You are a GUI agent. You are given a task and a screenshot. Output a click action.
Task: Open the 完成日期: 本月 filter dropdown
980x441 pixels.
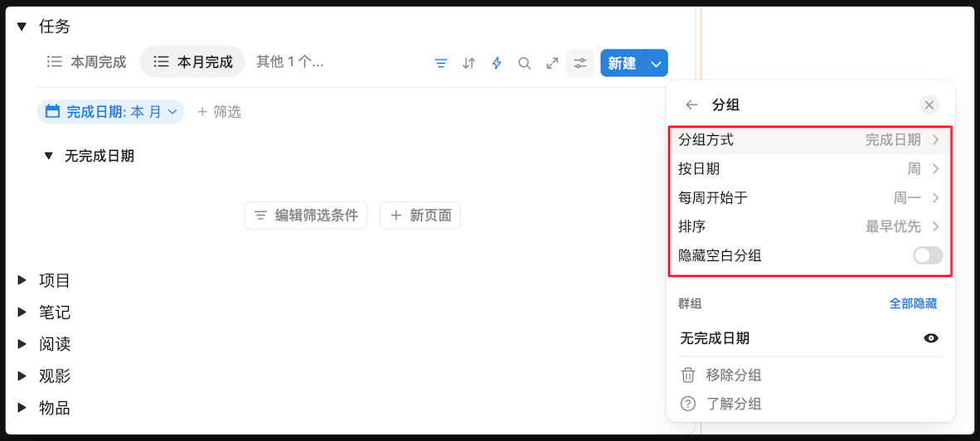point(111,111)
